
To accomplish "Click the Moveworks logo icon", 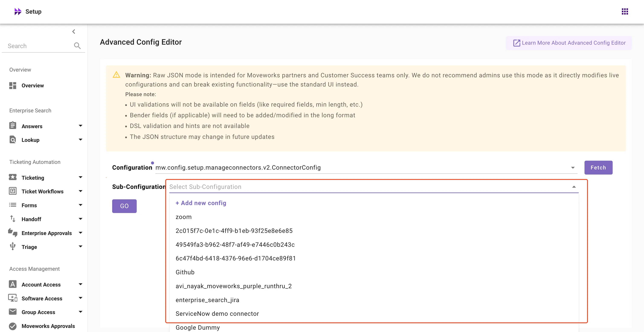I will tap(18, 12).
